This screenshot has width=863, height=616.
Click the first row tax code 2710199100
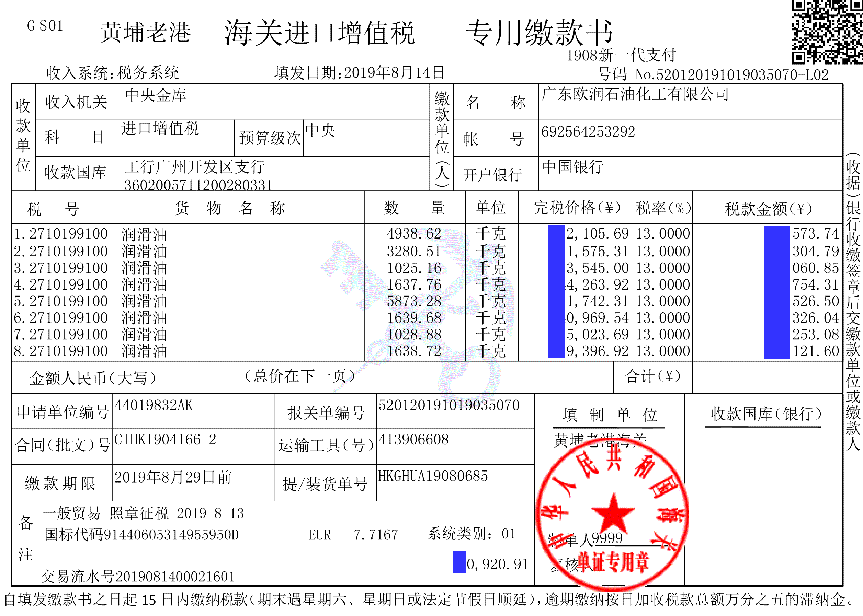[68, 234]
